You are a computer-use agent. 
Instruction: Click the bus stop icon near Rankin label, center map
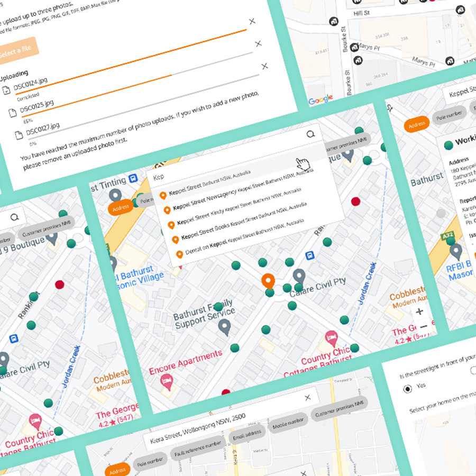309,255
